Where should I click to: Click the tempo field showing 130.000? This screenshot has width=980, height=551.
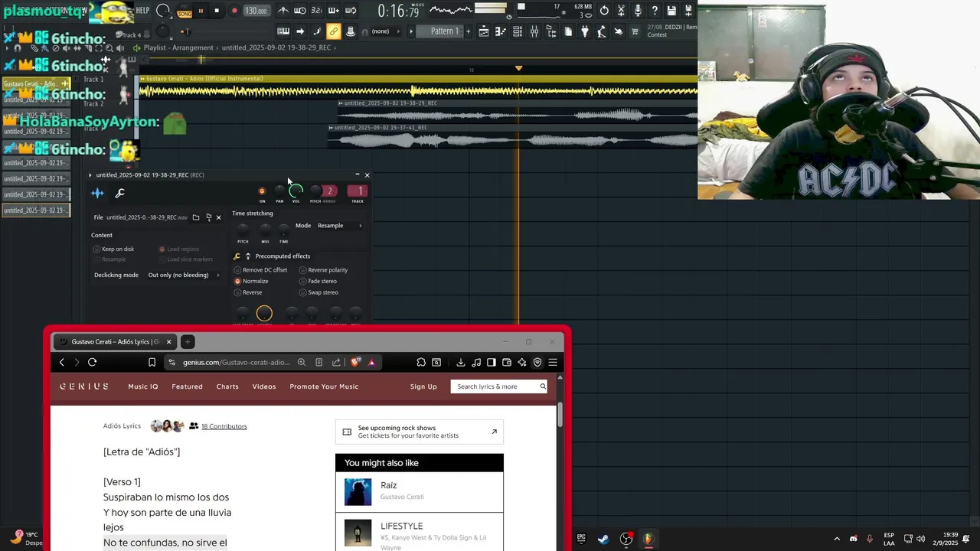[x=256, y=11]
